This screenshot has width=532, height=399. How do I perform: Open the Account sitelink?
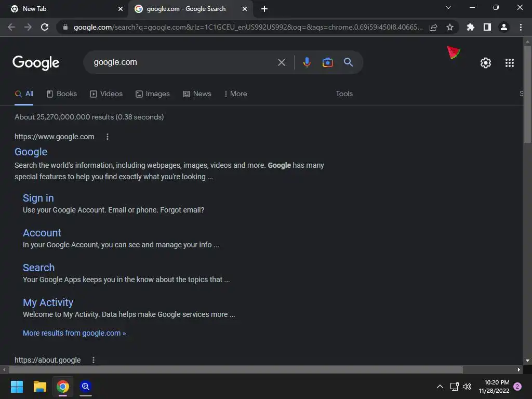42,233
